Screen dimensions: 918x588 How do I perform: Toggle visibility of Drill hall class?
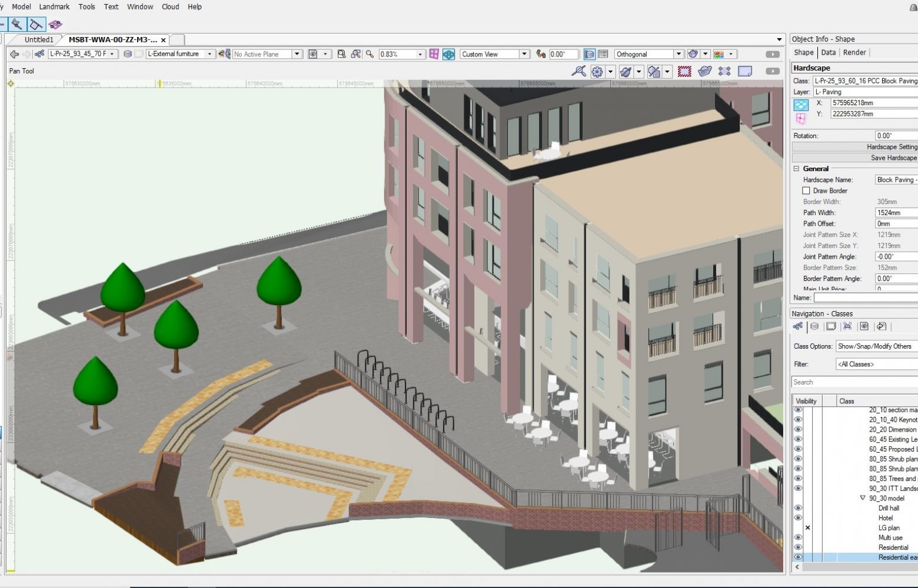coord(798,508)
